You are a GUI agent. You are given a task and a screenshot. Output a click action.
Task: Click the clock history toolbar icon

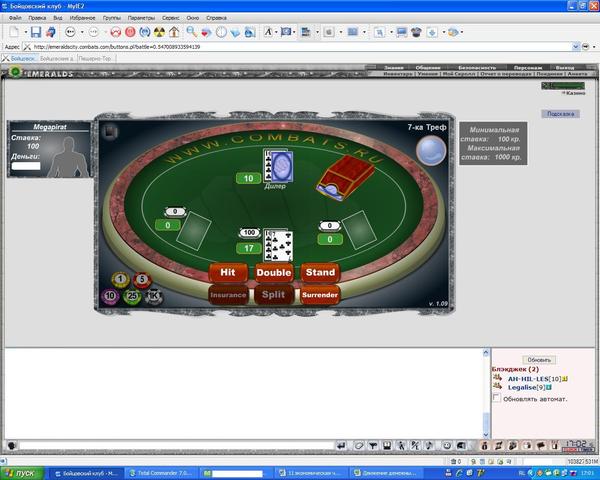tap(221, 32)
